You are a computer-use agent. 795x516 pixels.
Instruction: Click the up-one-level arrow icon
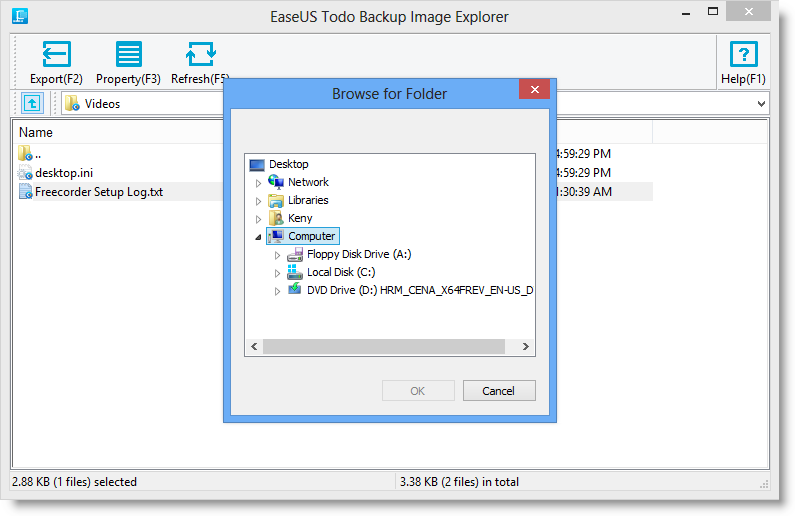click(x=32, y=103)
